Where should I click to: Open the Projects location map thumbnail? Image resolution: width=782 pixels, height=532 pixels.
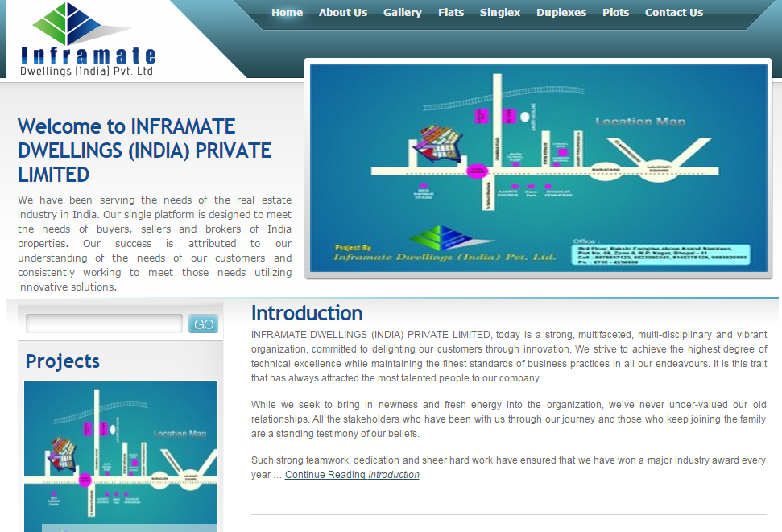pyautogui.click(x=121, y=456)
